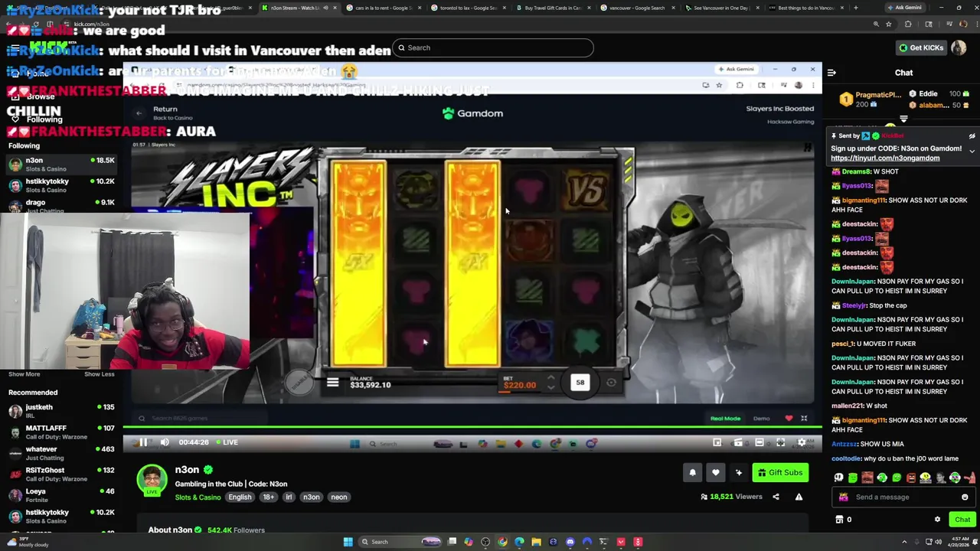The image size is (980, 551).
Task: Expand the pinned message chevron
Action: click(x=972, y=151)
